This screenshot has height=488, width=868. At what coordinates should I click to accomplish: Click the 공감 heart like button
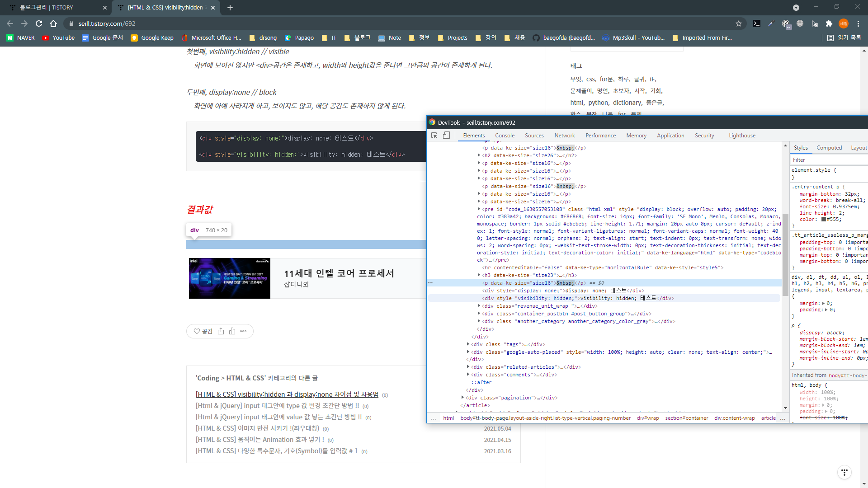coord(203,331)
